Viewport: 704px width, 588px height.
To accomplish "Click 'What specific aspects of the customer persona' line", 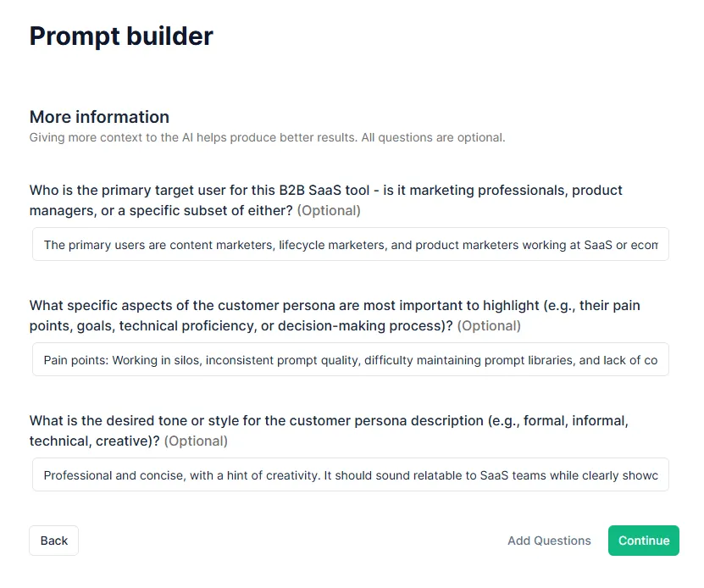I will click(x=335, y=306).
